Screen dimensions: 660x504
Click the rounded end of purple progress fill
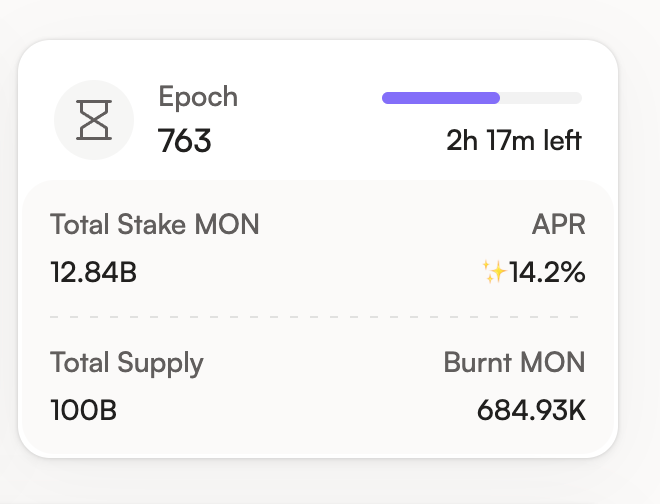tap(495, 98)
